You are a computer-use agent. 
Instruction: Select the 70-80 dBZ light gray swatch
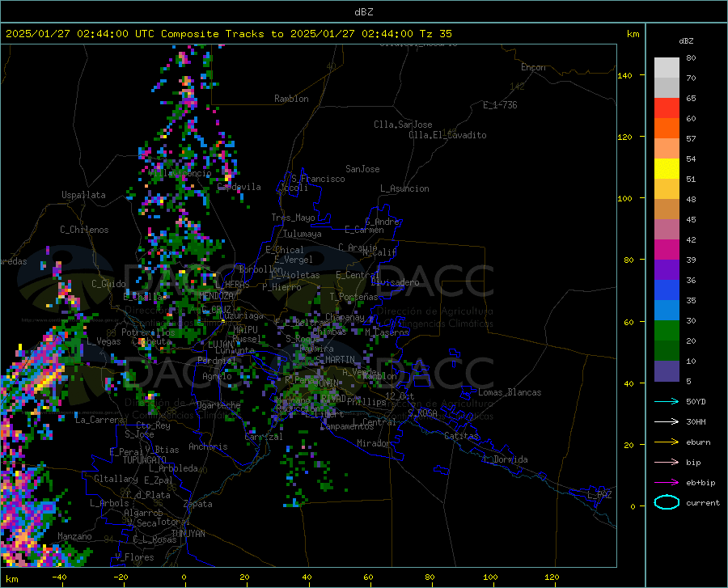667,68
